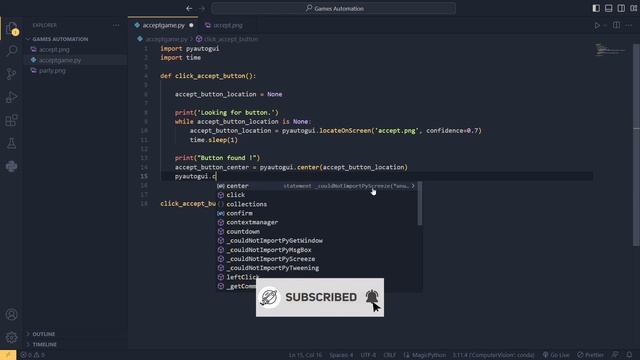This screenshot has width=640, height=360.
Task: Run the Python file with play button
Action: (x=597, y=25)
